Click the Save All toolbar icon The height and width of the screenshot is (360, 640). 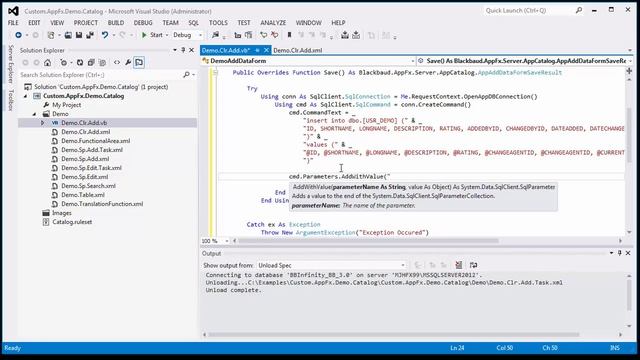coord(90,35)
